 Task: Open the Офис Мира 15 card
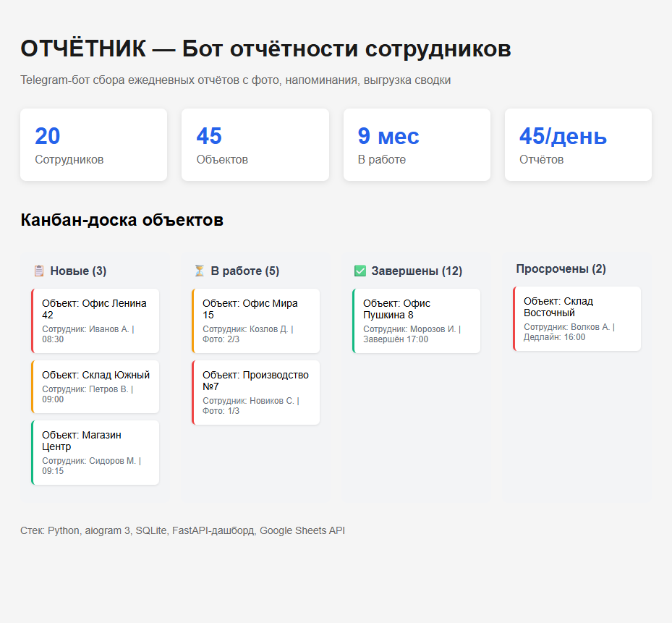[x=256, y=321]
